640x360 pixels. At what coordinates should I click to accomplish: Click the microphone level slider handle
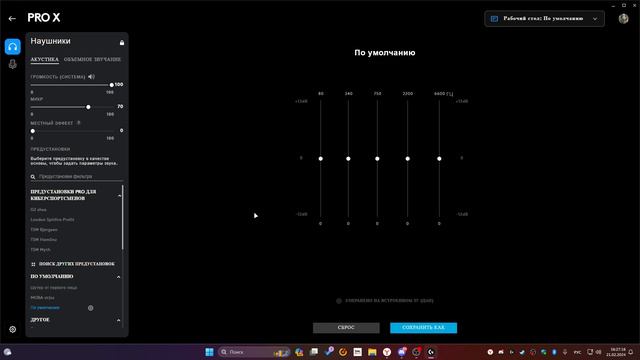click(x=88, y=107)
